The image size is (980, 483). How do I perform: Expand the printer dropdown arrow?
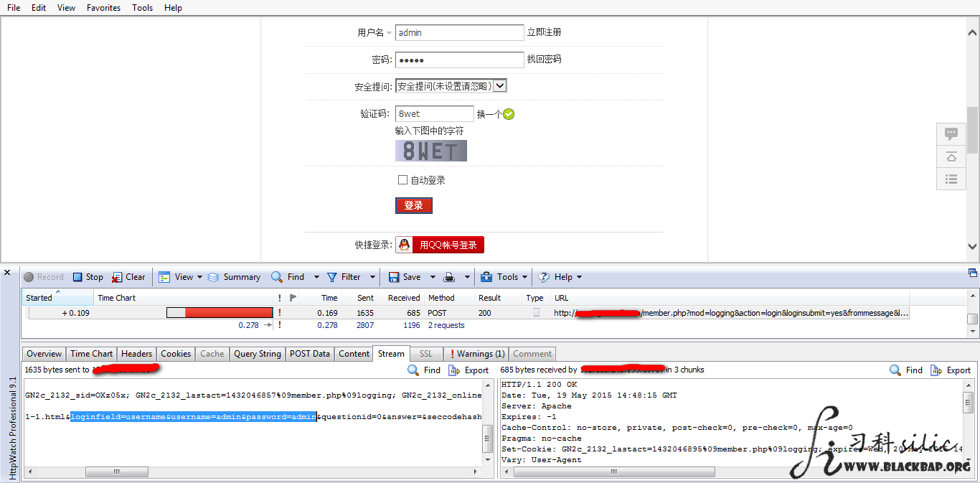pyautogui.click(x=466, y=277)
